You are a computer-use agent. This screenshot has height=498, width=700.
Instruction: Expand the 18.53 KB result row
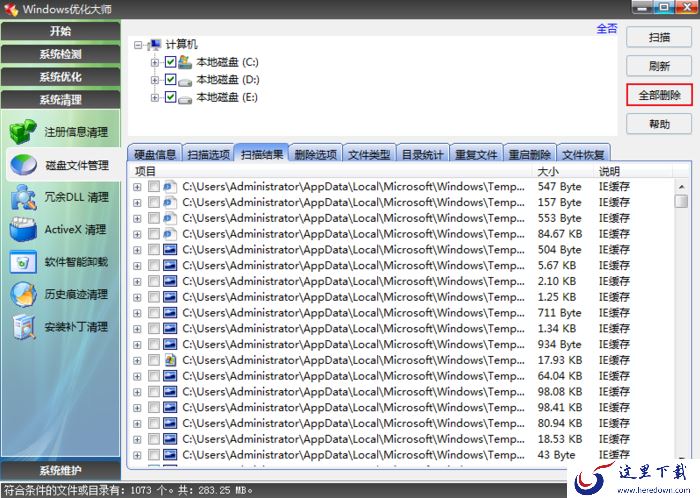137,440
